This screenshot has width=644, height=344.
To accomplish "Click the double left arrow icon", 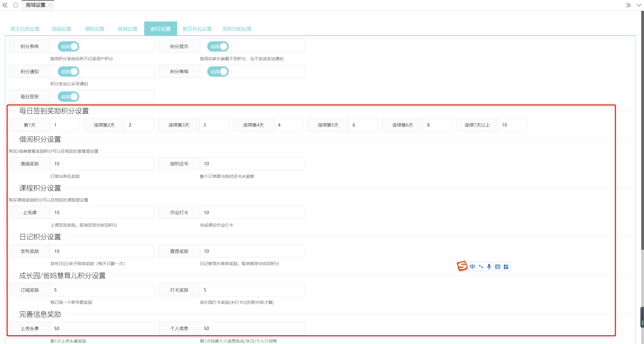I will [5, 5].
